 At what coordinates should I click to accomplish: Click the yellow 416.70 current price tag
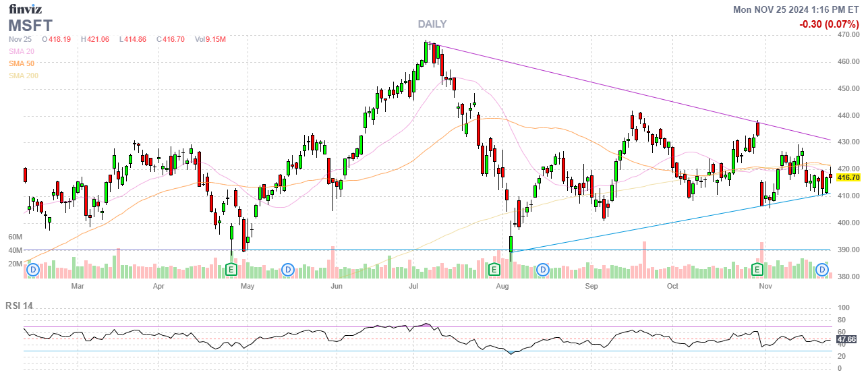[x=848, y=177]
